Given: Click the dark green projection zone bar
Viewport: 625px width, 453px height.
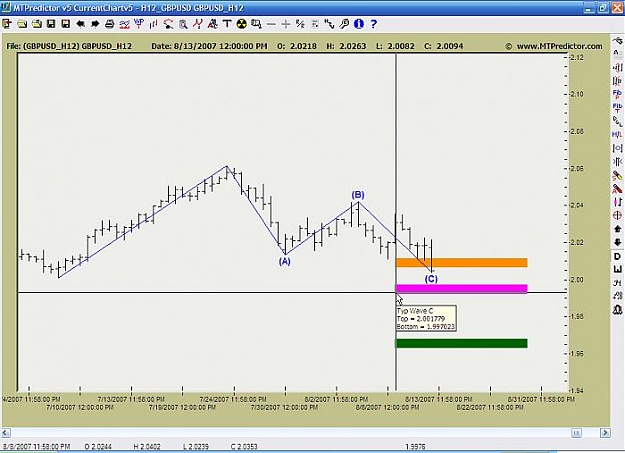Looking at the screenshot, I should click(x=462, y=343).
